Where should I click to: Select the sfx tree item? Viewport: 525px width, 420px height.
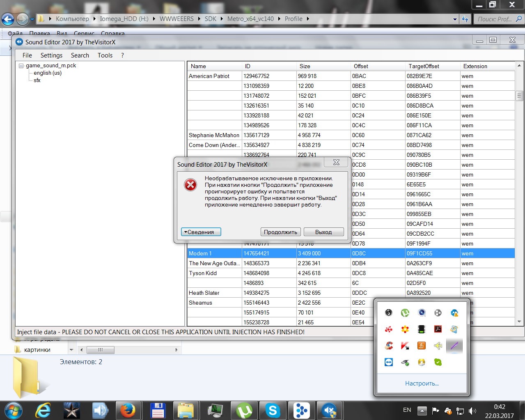click(x=37, y=80)
